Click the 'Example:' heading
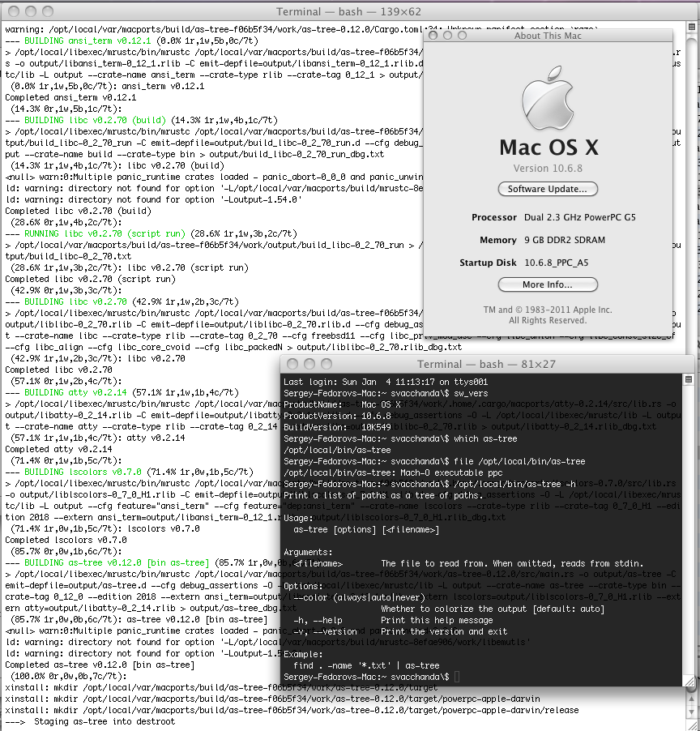Screen dimensions: 700x731 (x=303, y=654)
